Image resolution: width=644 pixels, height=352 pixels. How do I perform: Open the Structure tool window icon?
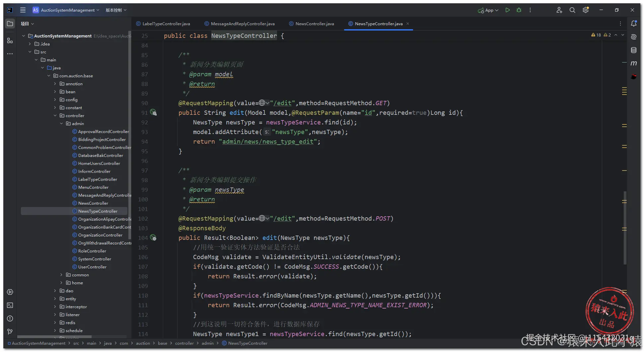coord(10,40)
